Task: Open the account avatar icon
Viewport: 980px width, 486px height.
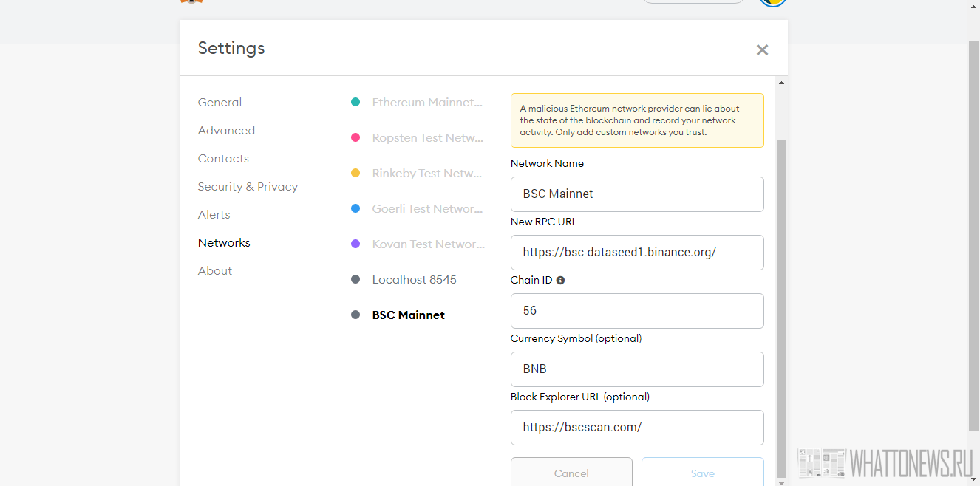Action: [773, 2]
